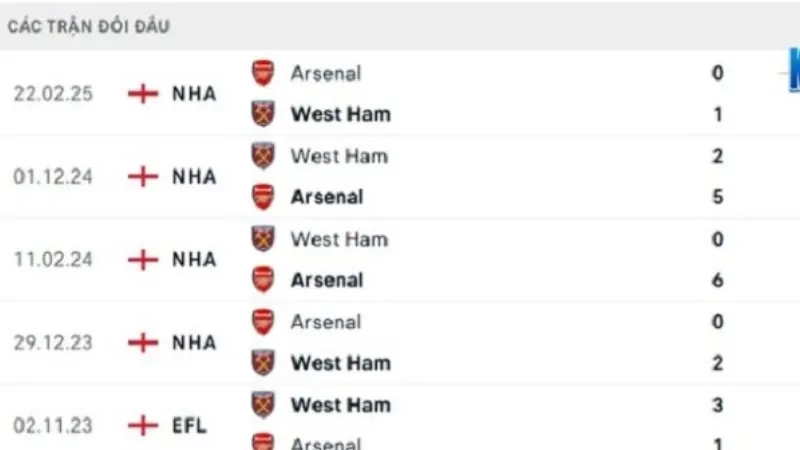Select the 'CÁC TRẬN ĐỐI ĐẦU' header
Screen dimensions: 800x450
pos(89,27)
